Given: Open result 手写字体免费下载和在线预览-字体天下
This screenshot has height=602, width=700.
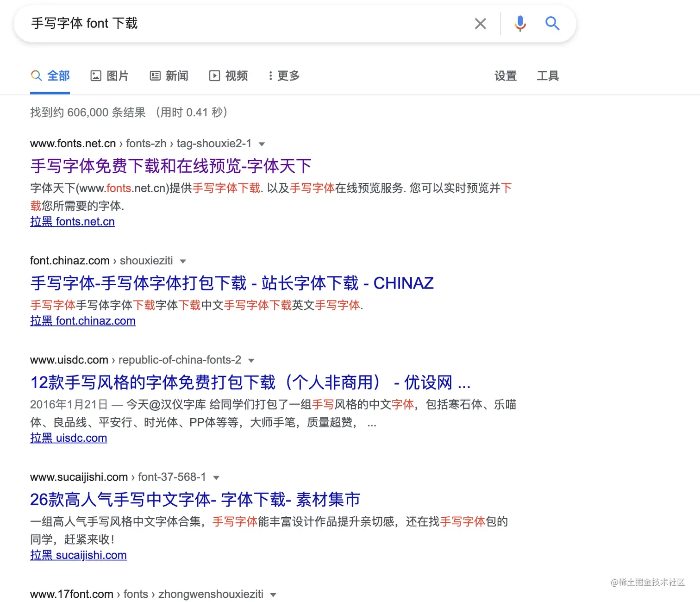Looking at the screenshot, I should click(x=171, y=166).
